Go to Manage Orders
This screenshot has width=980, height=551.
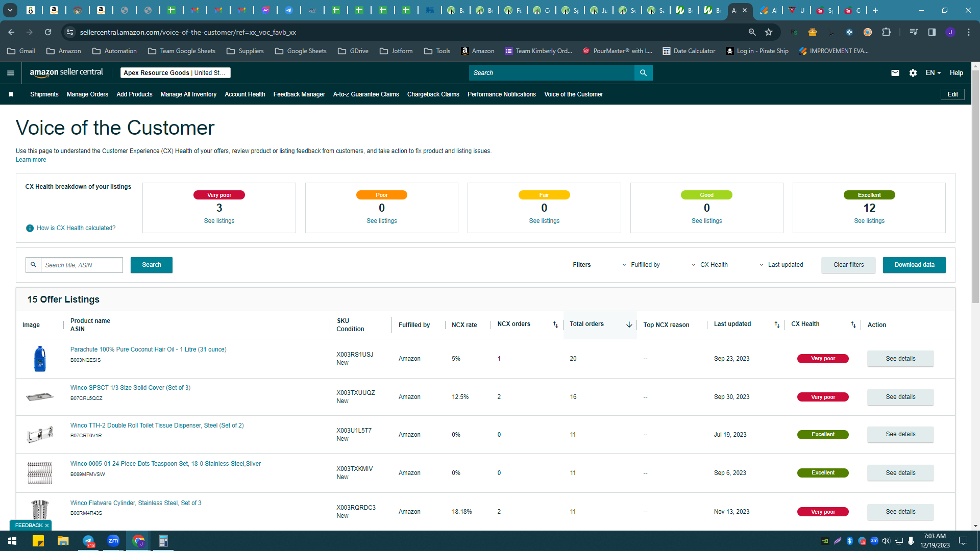click(87, 94)
